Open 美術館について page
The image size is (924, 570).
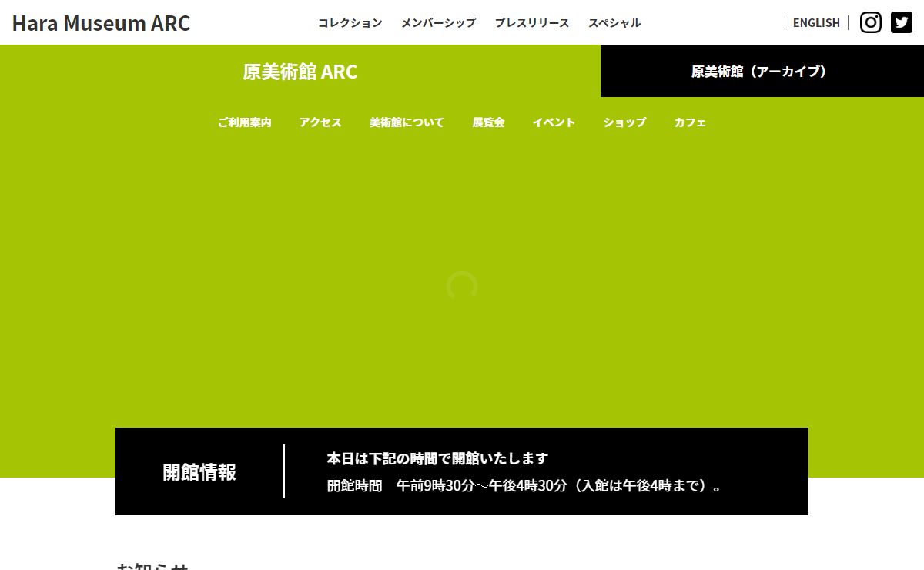tap(407, 122)
